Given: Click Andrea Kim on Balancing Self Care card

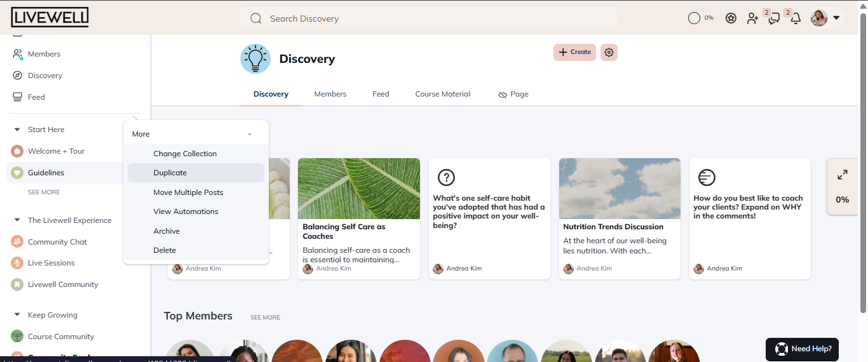Looking at the screenshot, I should point(334,269).
